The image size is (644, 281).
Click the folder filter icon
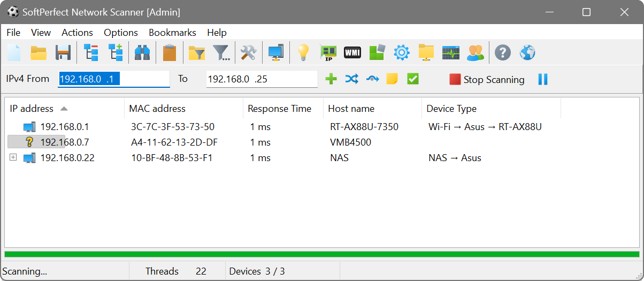coord(197,52)
